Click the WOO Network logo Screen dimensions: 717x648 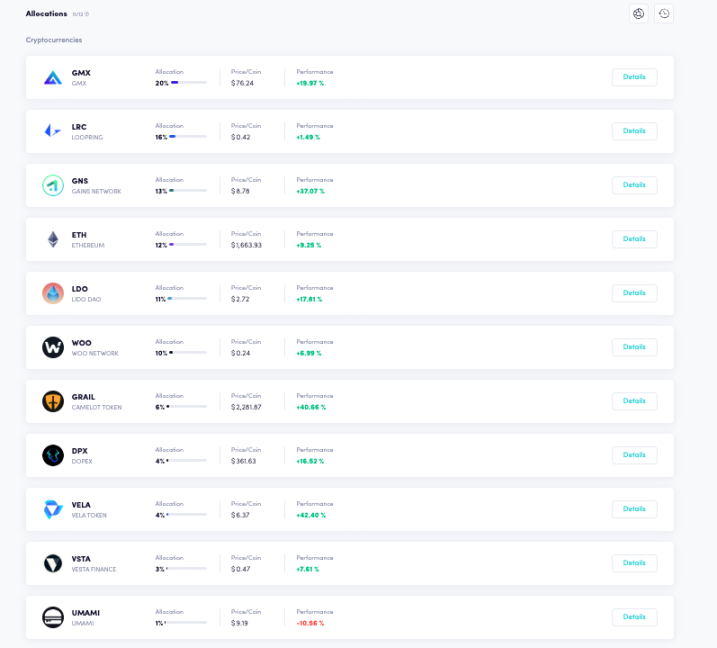coord(53,347)
